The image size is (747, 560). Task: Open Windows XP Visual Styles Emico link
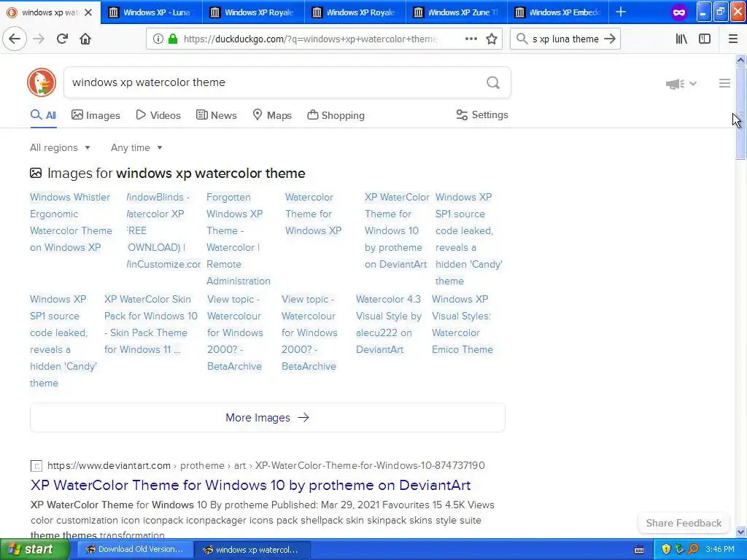[462, 324]
